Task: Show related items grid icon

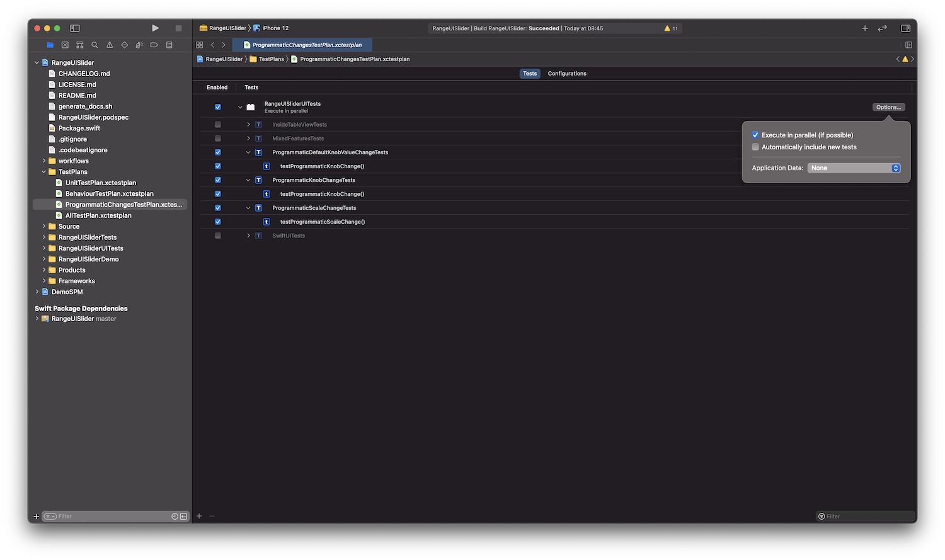Action: tap(200, 45)
